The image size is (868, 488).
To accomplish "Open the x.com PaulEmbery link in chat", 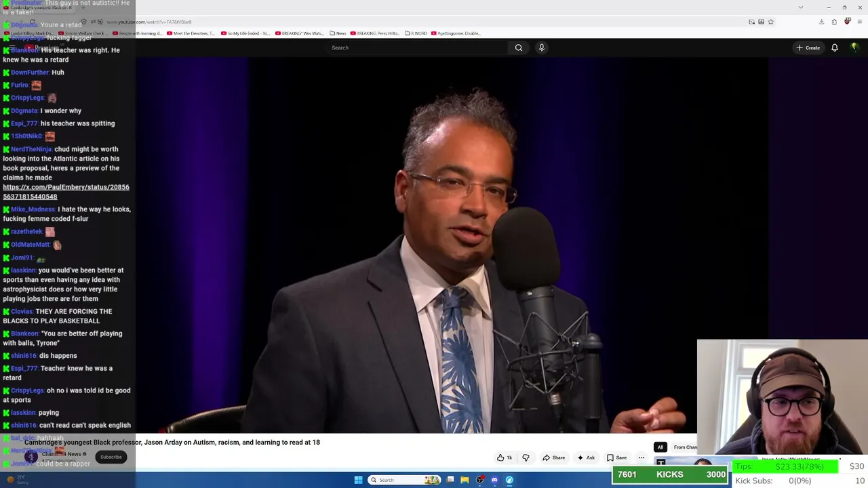I will point(66,192).
